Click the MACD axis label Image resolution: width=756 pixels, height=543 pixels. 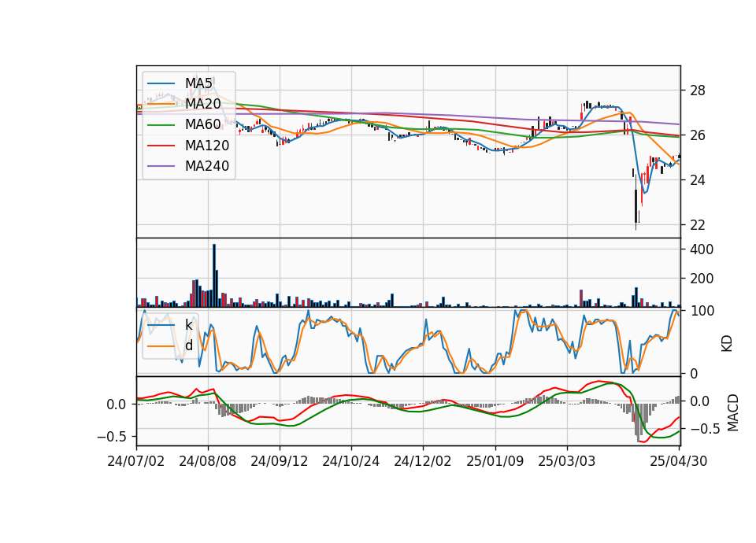coord(732,412)
